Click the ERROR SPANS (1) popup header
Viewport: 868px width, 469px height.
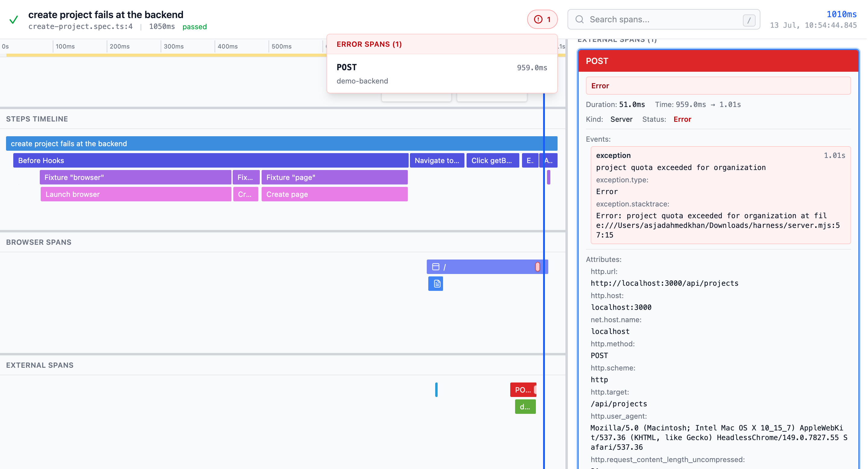442,44
